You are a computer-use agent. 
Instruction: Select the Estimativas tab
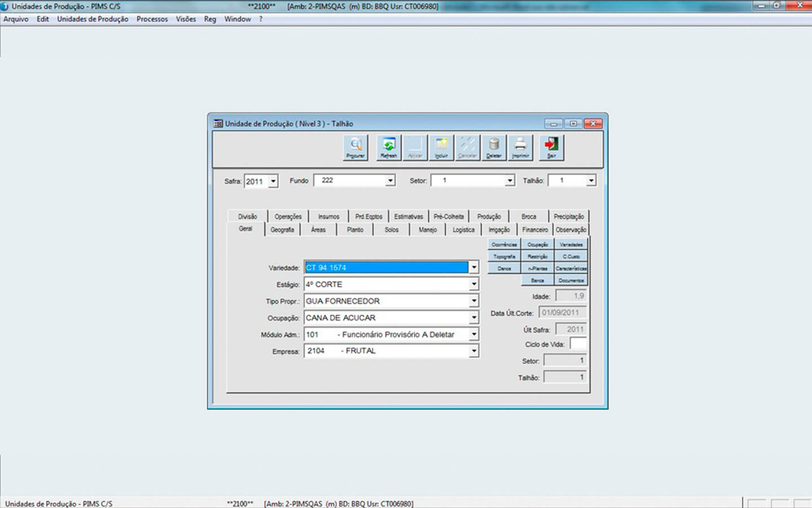408,217
